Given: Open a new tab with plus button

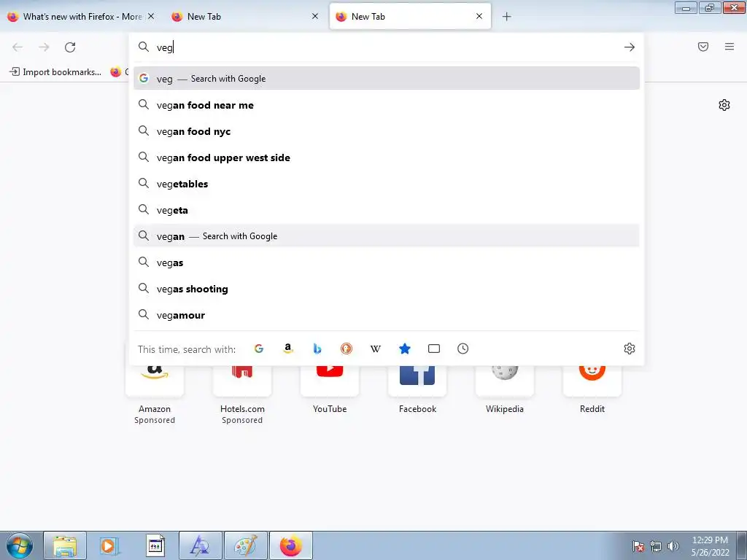Looking at the screenshot, I should pyautogui.click(x=506, y=17).
